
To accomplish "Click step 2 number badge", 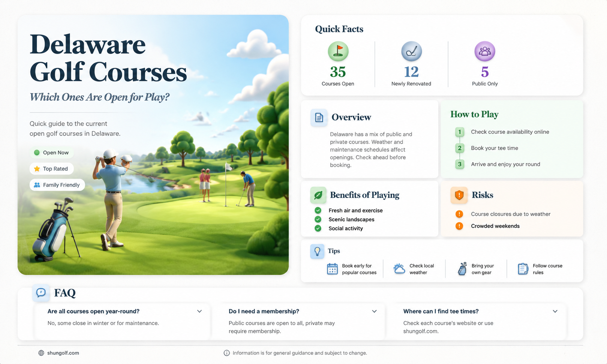I will (x=460, y=148).
